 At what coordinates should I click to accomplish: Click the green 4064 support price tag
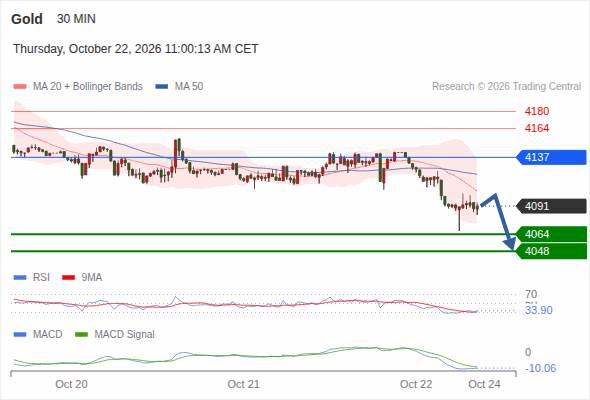pos(551,234)
